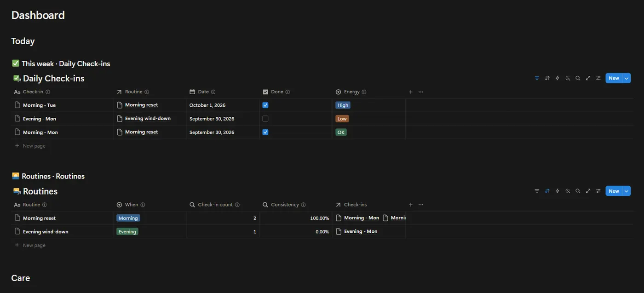Open view settings sliders for Routines

pos(598,191)
